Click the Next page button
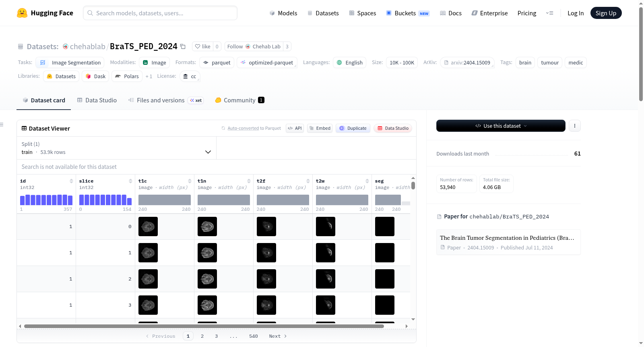The width and height of the screenshot is (644, 347). coord(278,336)
